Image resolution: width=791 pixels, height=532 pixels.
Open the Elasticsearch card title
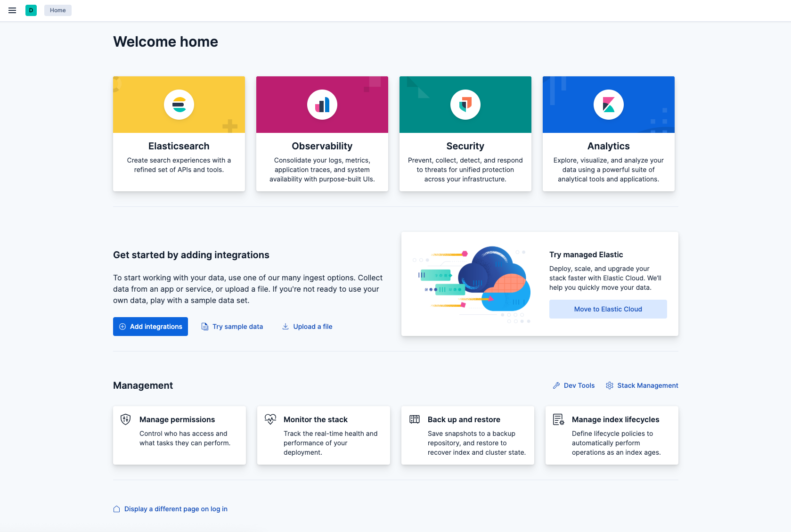tap(179, 146)
